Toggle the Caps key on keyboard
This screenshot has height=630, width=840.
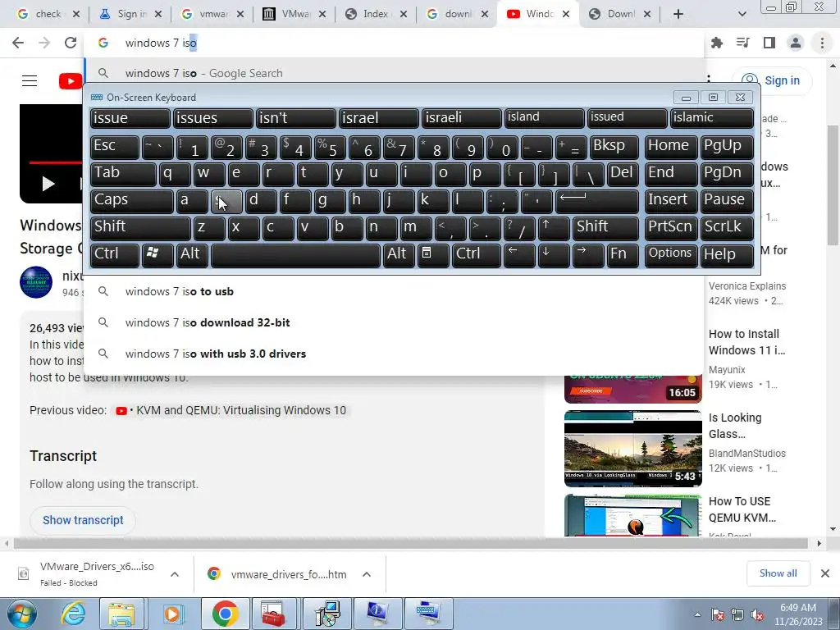point(132,200)
